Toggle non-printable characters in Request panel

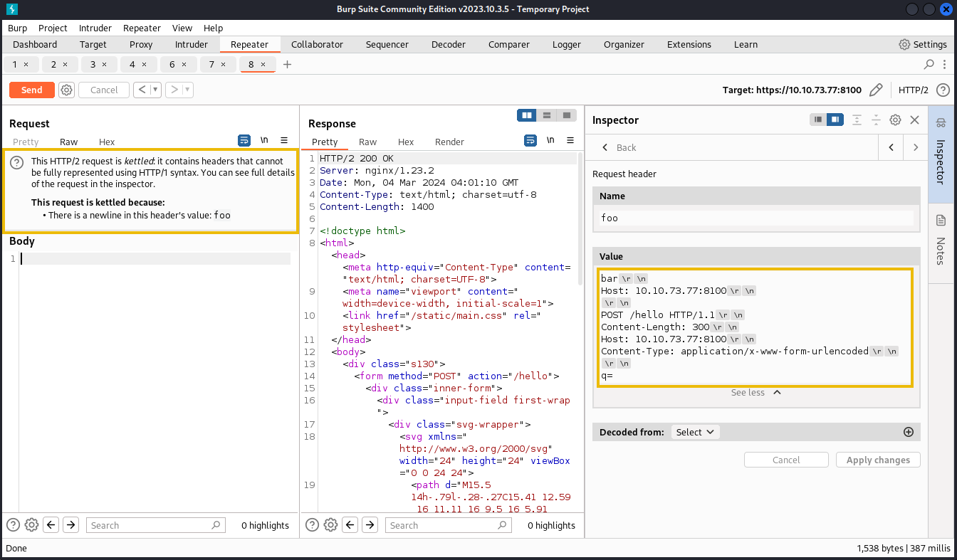coord(264,140)
